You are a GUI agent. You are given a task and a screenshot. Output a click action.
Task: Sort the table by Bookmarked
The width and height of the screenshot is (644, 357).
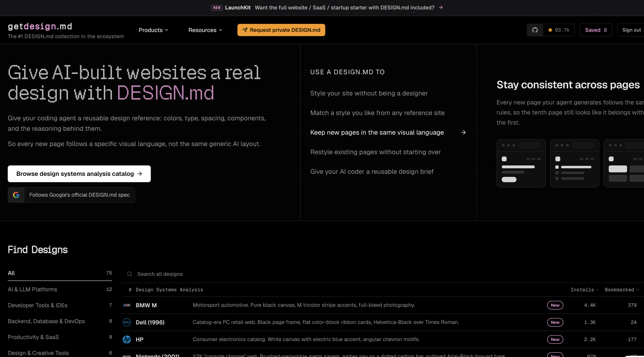click(622, 290)
